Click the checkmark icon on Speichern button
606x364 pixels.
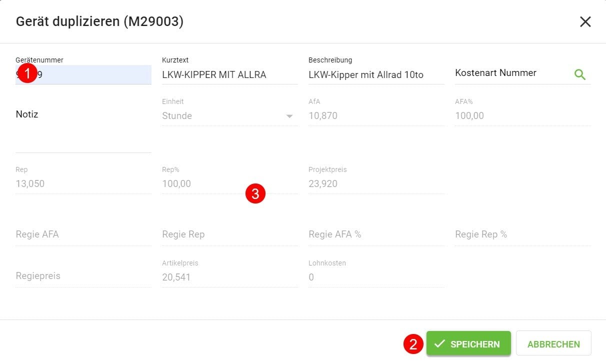click(439, 344)
